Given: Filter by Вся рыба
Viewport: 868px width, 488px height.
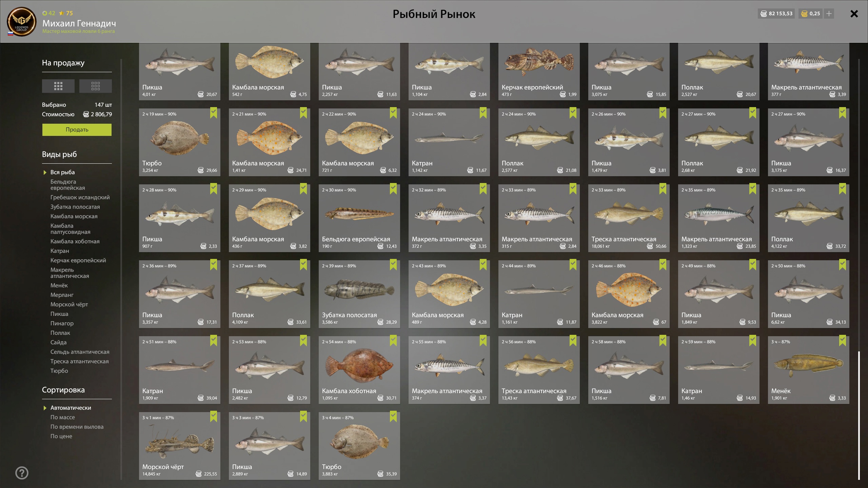Looking at the screenshot, I should pos(63,172).
